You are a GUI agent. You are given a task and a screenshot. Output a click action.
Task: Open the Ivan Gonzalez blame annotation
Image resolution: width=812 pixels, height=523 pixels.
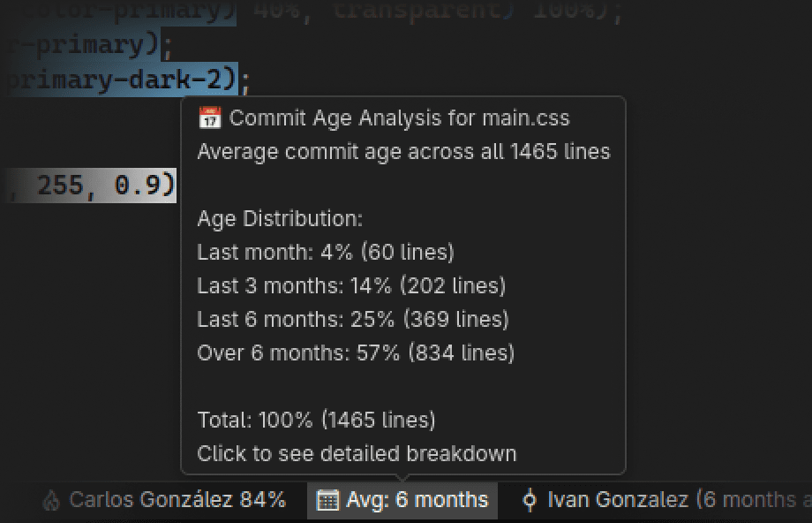coord(671,500)
